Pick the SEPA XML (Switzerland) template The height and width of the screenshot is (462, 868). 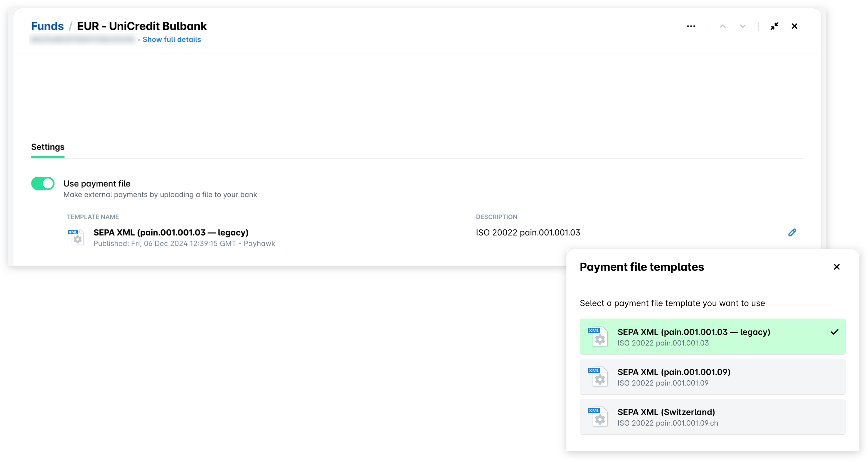tap(712, 416)
